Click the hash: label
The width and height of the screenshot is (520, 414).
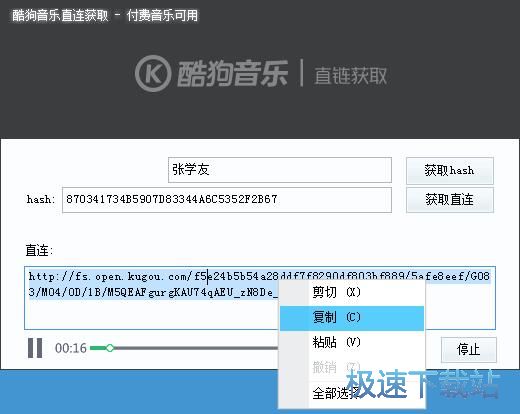point(41,199)
